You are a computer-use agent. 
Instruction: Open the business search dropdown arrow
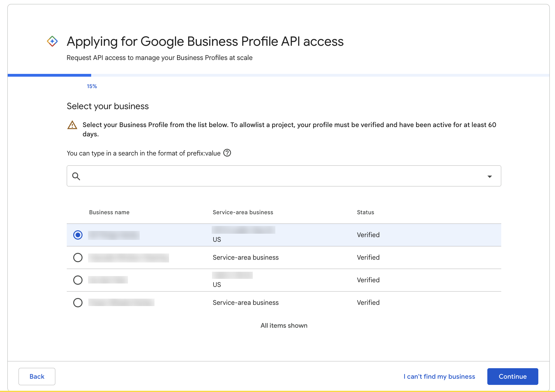click(490, 176)
